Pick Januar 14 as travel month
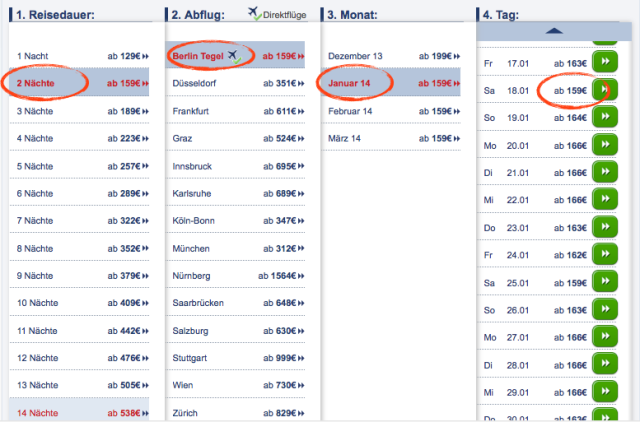The image size is (640, 422). (391, 83)
